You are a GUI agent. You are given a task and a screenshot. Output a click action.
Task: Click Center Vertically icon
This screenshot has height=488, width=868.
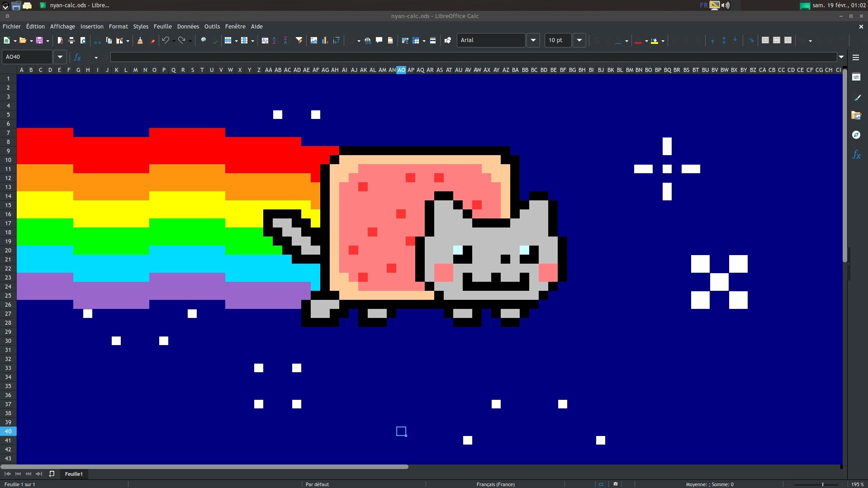pos(724,41)
